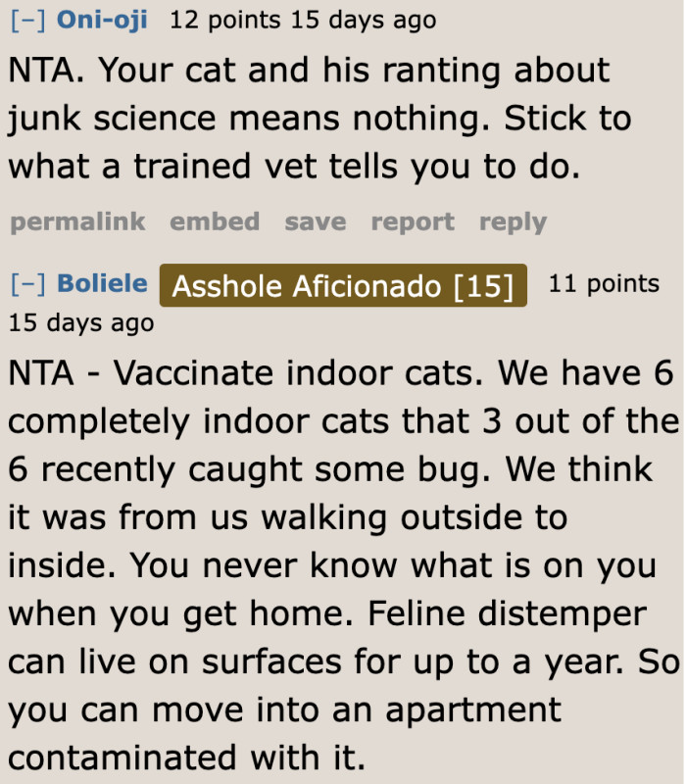Click Boliele's comment body text
This screenshot has height=784, width=686.
(x=343, y=565)
